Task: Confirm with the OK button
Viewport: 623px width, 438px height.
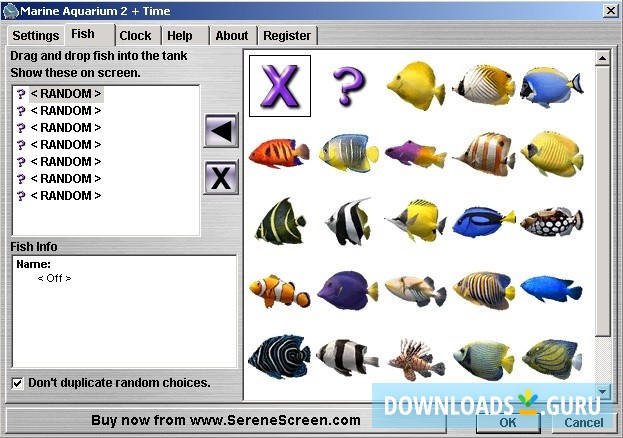Action: tap(508, 422)
